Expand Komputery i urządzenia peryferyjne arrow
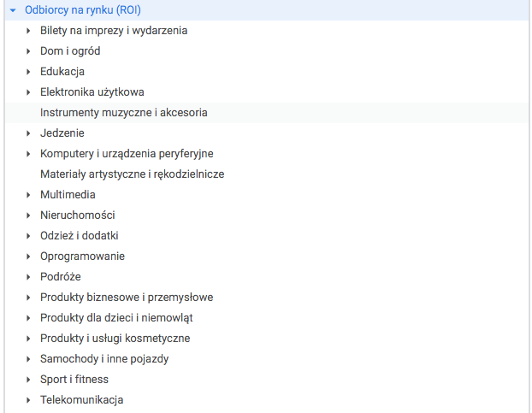532x413 pixels. point(28,154)
